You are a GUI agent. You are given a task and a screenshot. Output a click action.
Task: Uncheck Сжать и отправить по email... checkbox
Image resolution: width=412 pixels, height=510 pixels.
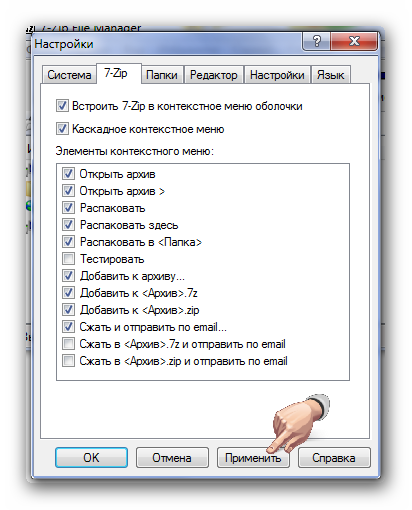tap(68, 327)
